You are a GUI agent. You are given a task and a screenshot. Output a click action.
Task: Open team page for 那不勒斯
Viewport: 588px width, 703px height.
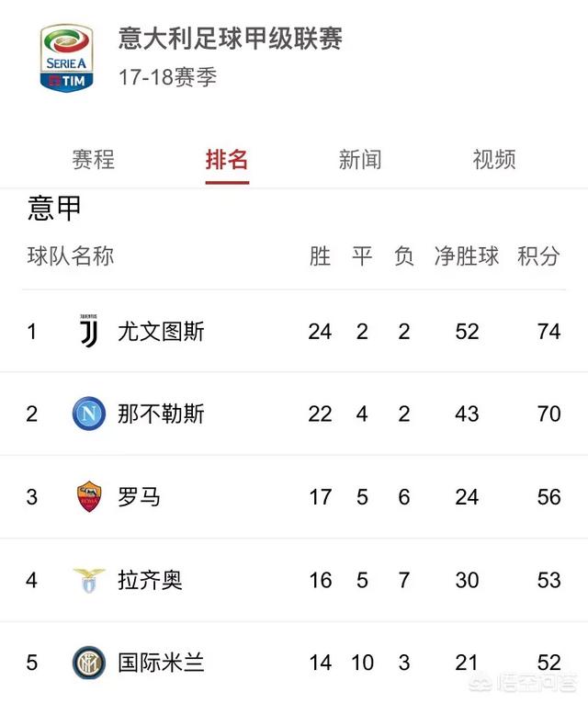161,414
